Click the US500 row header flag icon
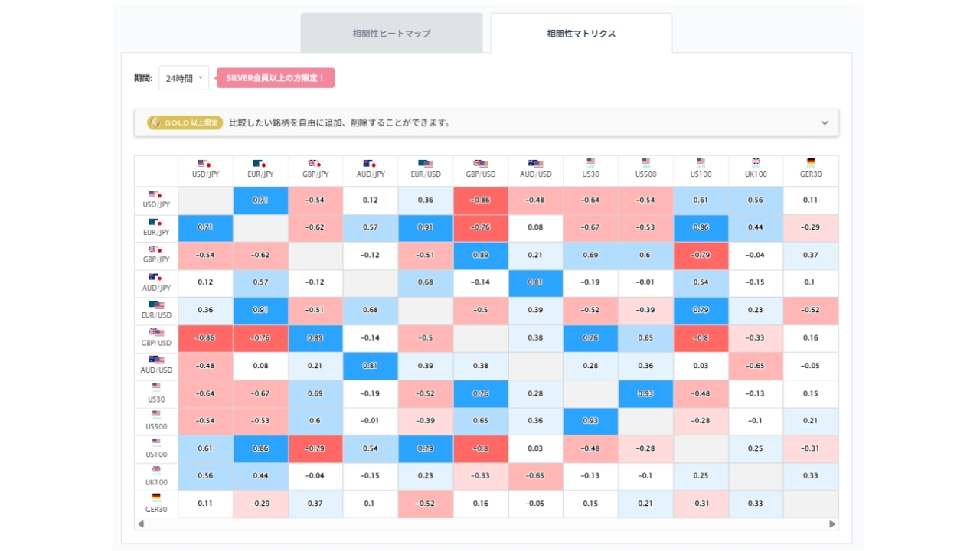980x551 pixels. [156, 414]
